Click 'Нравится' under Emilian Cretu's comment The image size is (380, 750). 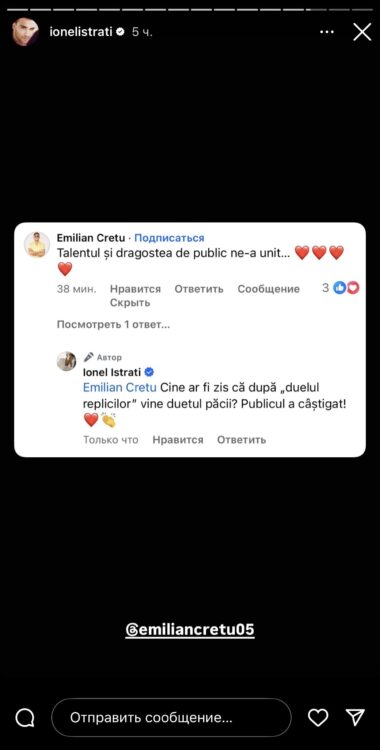point(135,289)
